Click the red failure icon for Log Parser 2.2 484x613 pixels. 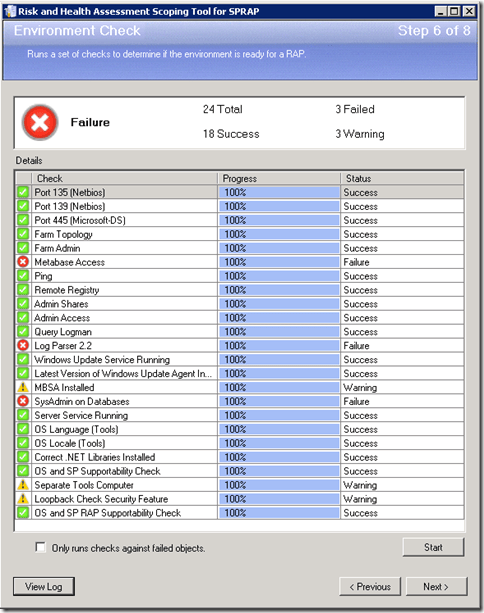[23, 345]
